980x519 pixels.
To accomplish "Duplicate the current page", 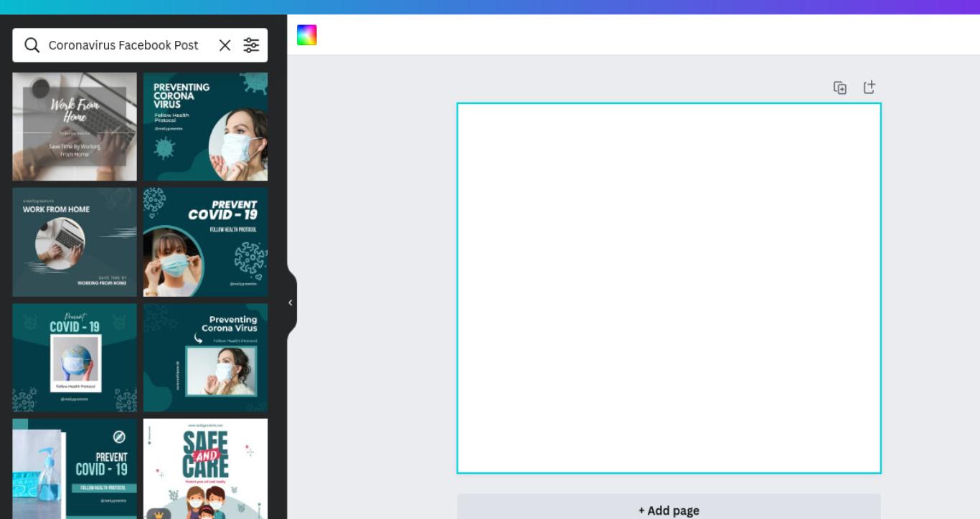I will [x=840, y=87].
